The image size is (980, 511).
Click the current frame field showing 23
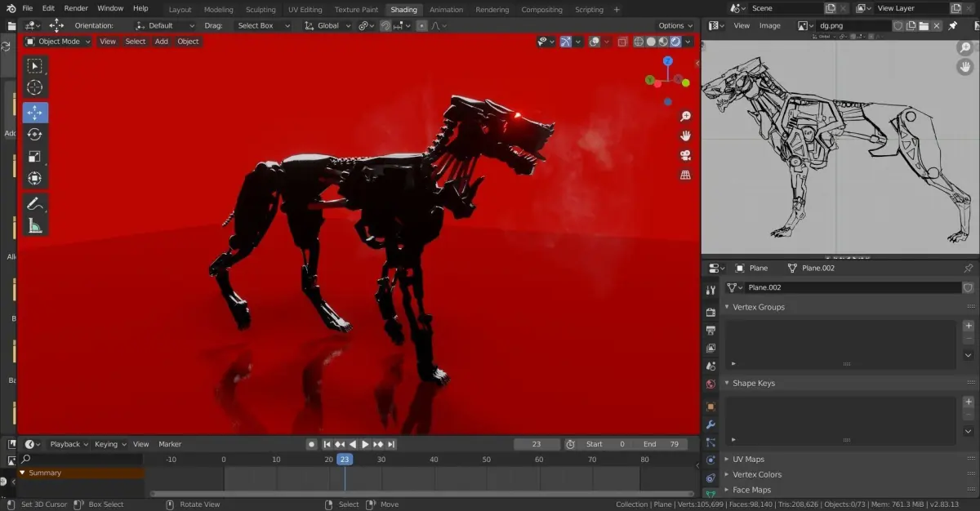537,444
